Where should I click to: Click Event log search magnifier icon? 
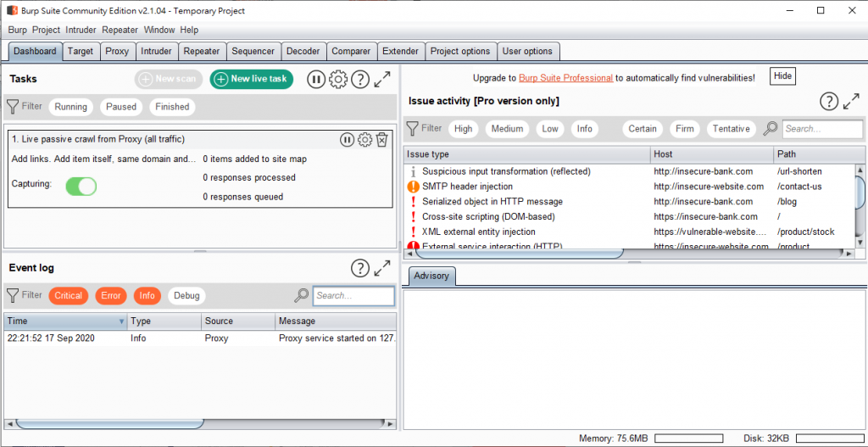click(x=301, y=296)
